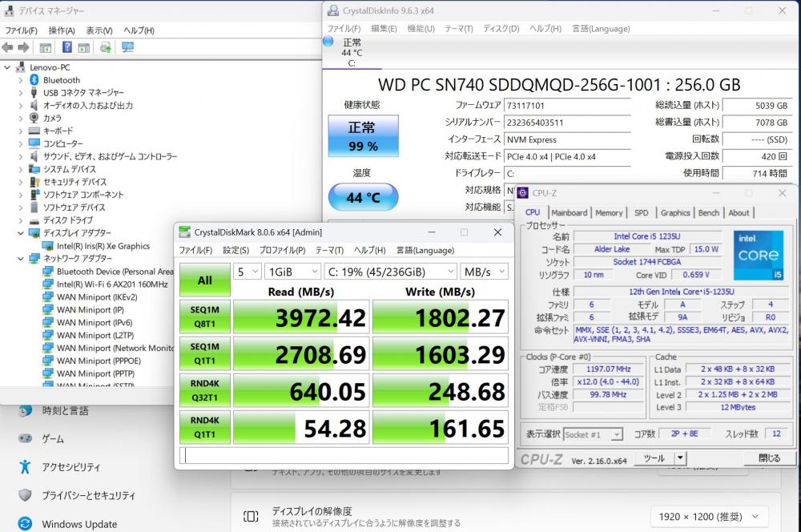Viewport: 801px width, 532px height.
Task: Select WAN Miniport (PPPOE) in device tree
Action: pyautogui.click(x=99, y=361)
